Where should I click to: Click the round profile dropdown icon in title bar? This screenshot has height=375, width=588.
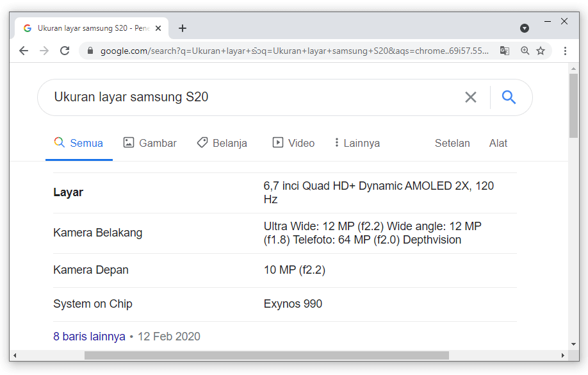525,28
